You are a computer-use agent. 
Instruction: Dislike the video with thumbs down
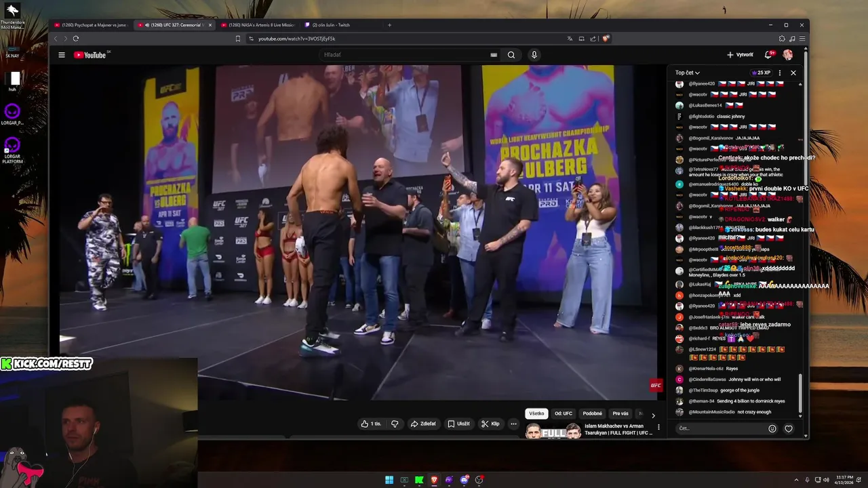tap(395, 424)
